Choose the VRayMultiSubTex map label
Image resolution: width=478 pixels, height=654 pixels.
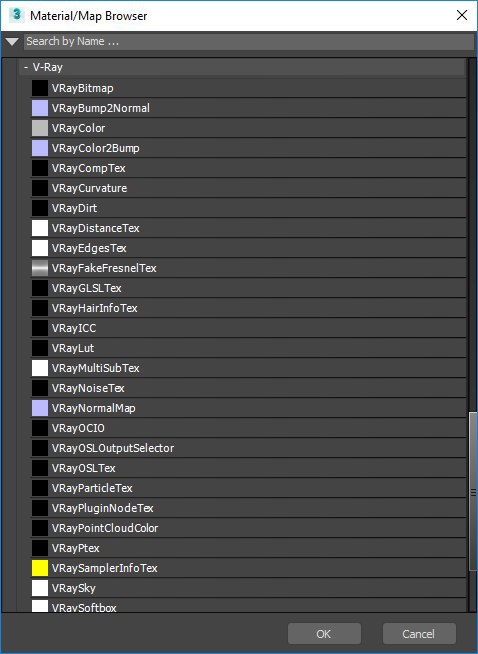(x=96, y=368)
